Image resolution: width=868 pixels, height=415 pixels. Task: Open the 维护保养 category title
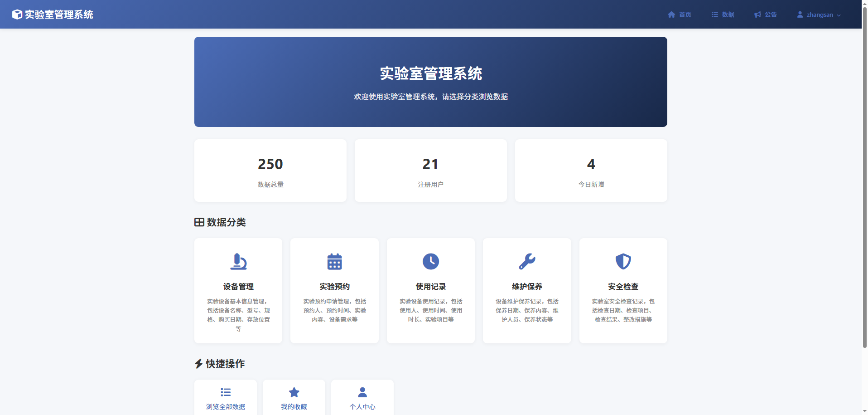pyautogui.click(x=527, y=287)
